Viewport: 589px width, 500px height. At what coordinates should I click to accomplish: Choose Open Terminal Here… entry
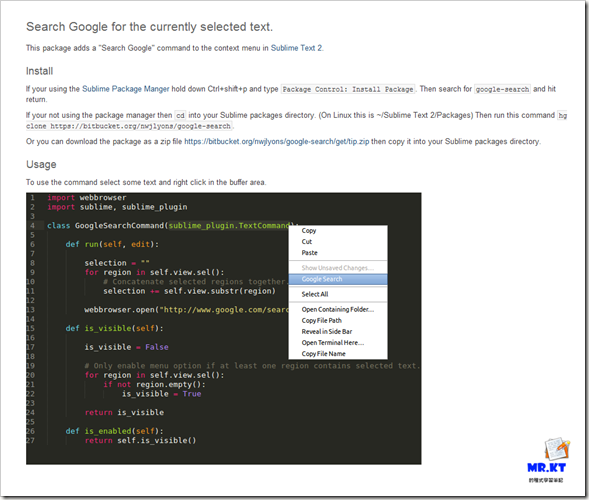point(332,343)
